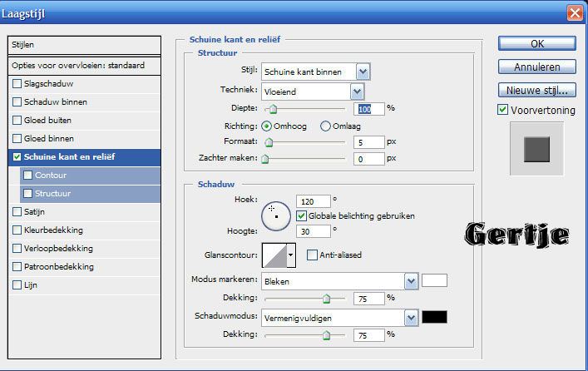Screen dimensions: 588x371
Task: Enable the Verloopbedekking checkbox
Action: pyautogui.click(x=17, y=249)
